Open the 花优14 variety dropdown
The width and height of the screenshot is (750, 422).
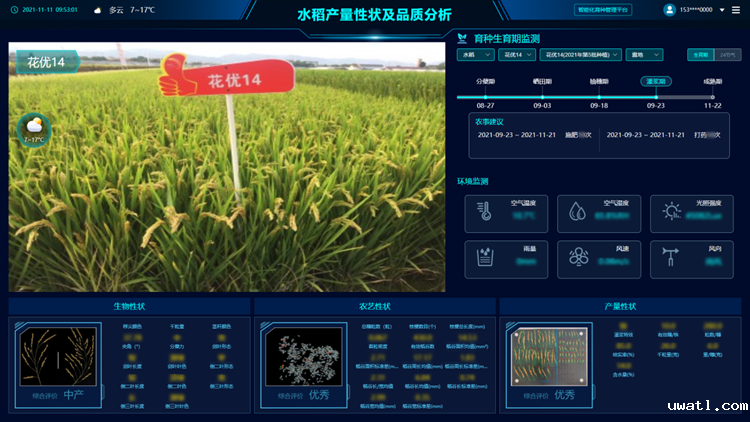[x=517, y=55]
